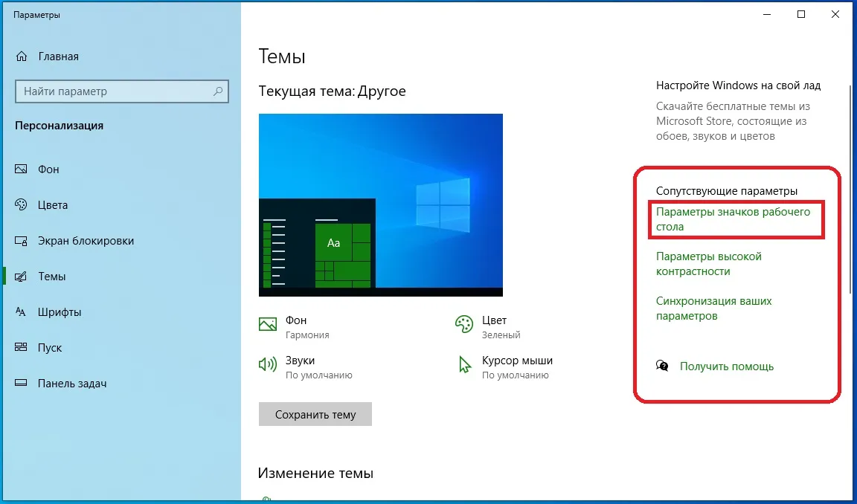Maximize the Параметры window
This screenshot has width=857, height=504.
click(x=801, y=15)
